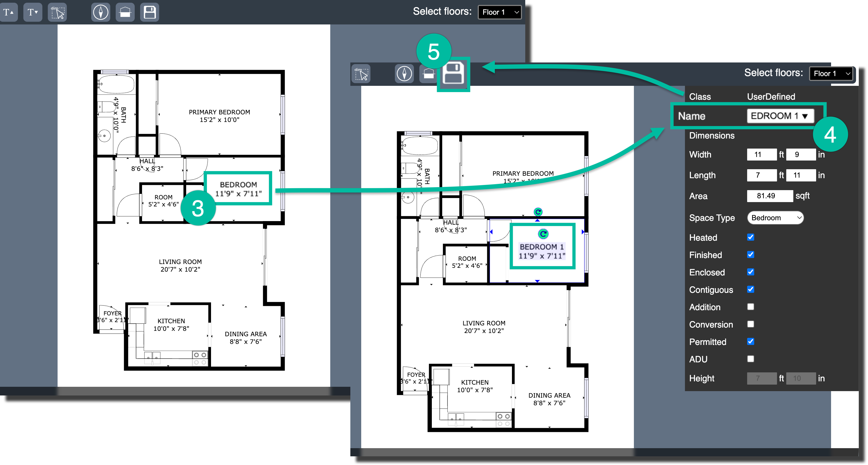Image resolution: width=868 pixels, height=465 pixels.
Task: Toggle the Enclosed checkbox
Action: coord(751,272)
